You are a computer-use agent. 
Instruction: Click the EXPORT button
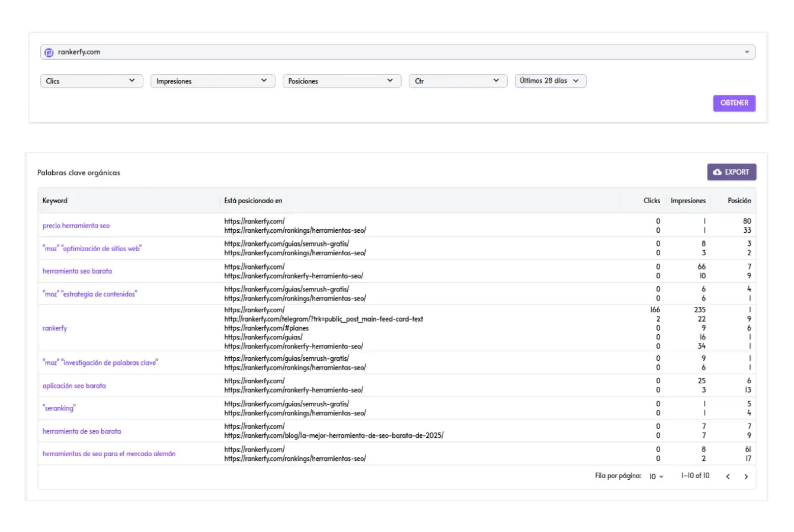click(x=732, y=172)
